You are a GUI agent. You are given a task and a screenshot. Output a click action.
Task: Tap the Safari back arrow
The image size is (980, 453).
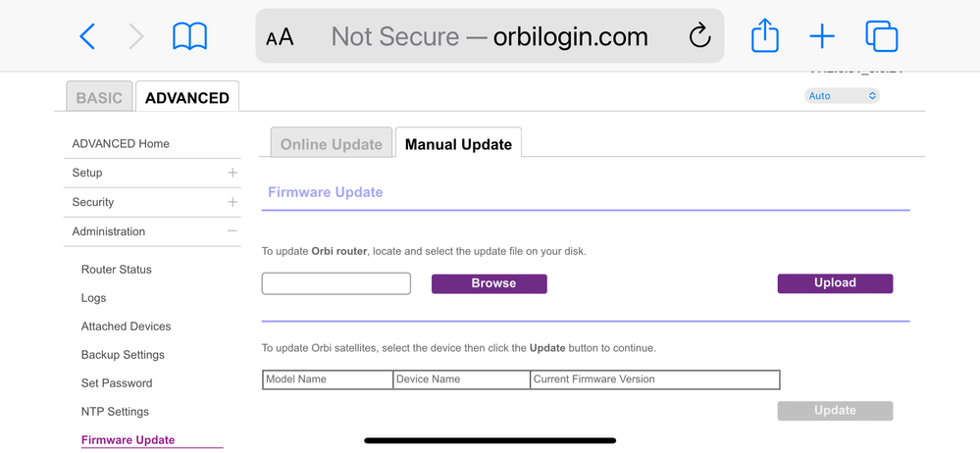(x=87, y=37)
